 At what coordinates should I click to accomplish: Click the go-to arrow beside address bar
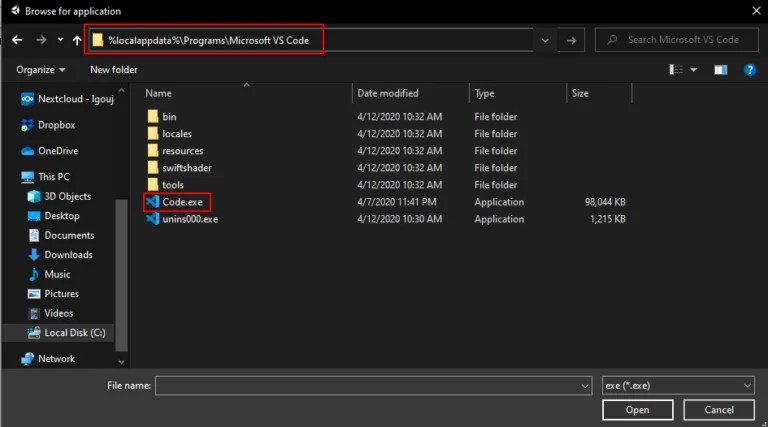pyautogui.click(x=572, y=41)
